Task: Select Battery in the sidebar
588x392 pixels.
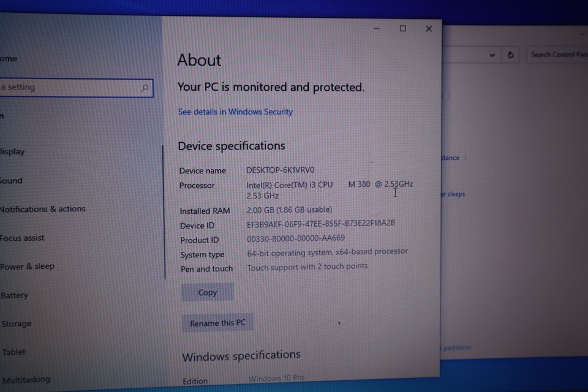Action: [14, 296]
